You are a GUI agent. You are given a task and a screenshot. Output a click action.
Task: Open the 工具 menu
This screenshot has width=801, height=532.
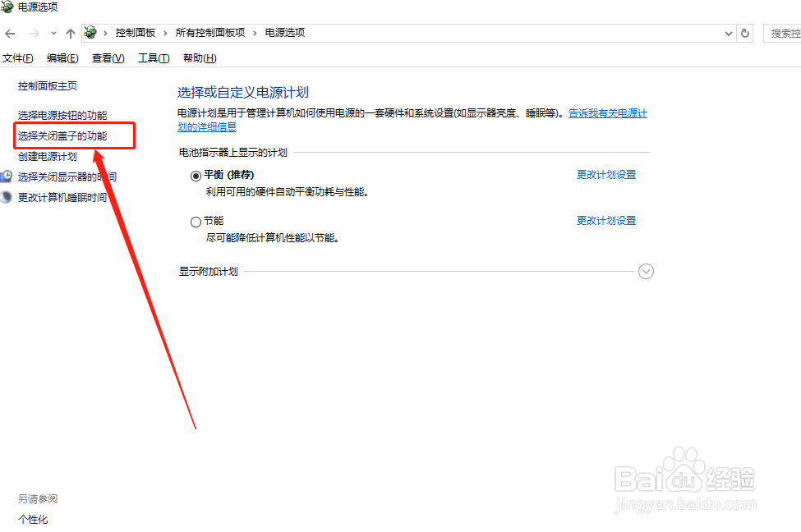(x=153, y=57)
